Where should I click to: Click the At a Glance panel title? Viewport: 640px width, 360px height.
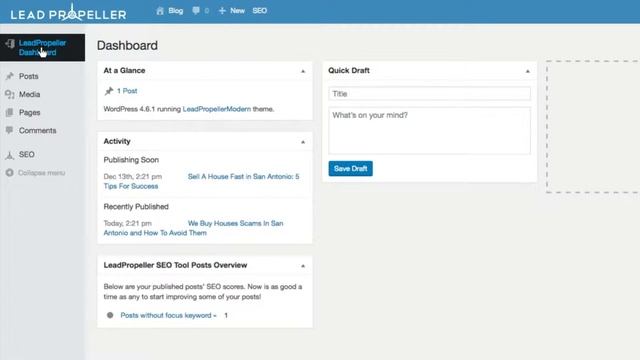tap(124, 71)
